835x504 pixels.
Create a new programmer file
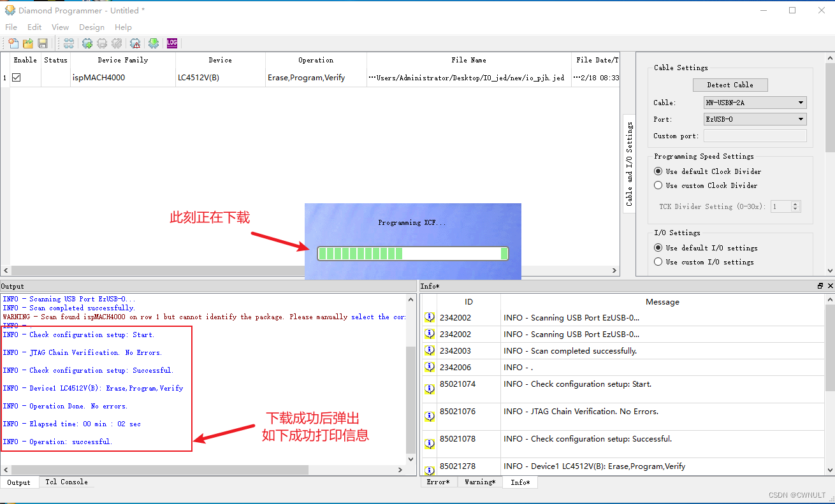coord(13,43)
